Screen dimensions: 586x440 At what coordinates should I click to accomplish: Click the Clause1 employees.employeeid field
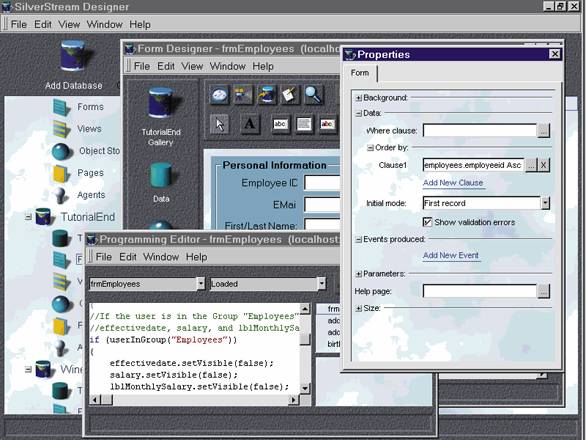473,165
